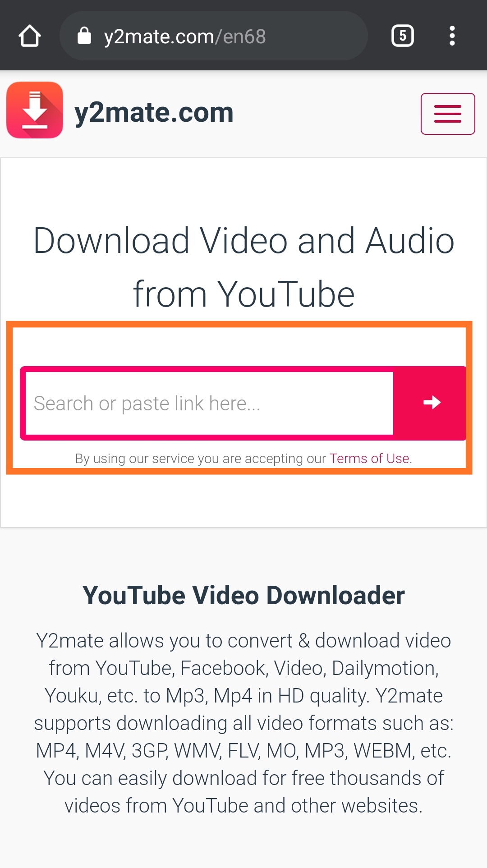Open the browser three-dot overflow menu
The image size is (487, 868).
452,36
